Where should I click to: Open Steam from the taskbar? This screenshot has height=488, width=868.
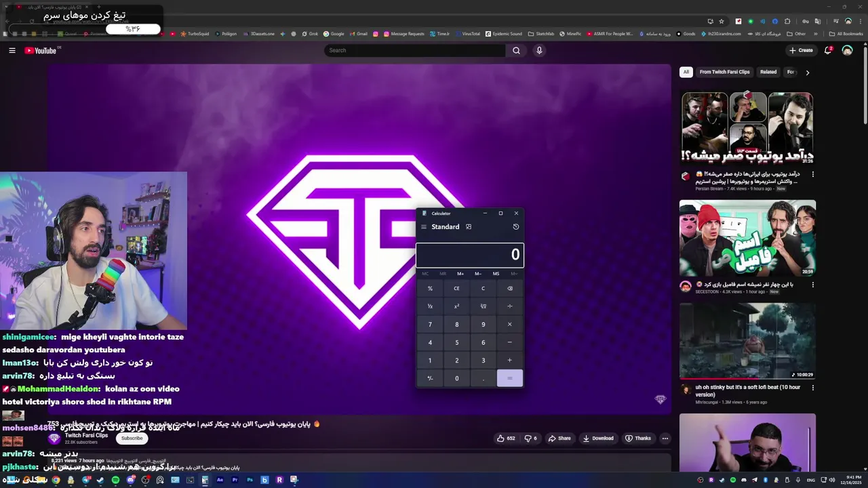100,480
